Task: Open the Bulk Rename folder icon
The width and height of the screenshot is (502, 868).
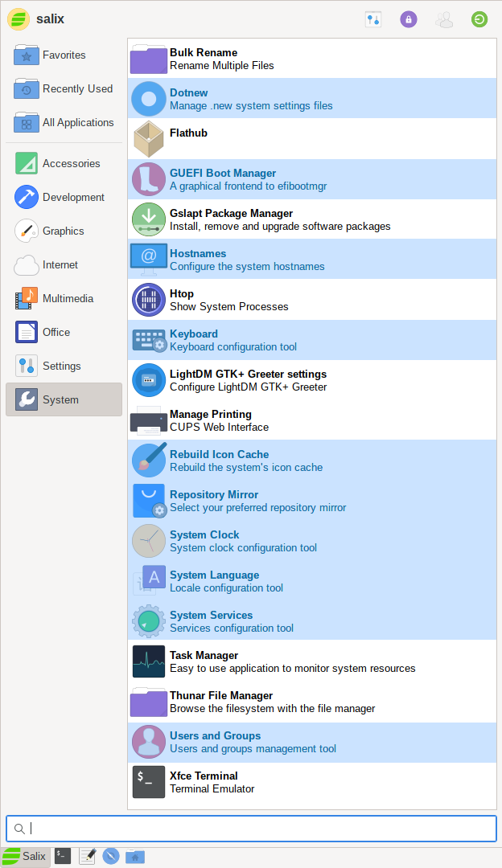Action: (149, 59)
